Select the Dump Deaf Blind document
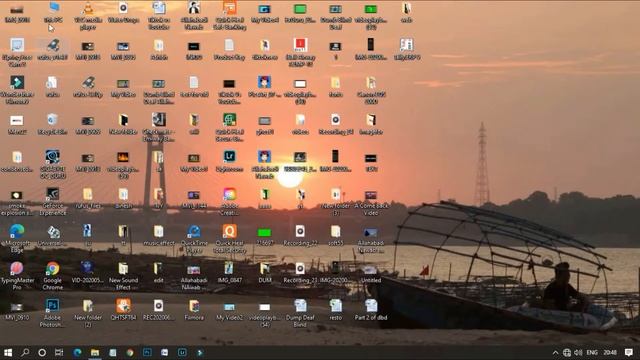The image size is (640, 360). pyautogui.click(x=300, y=313)
